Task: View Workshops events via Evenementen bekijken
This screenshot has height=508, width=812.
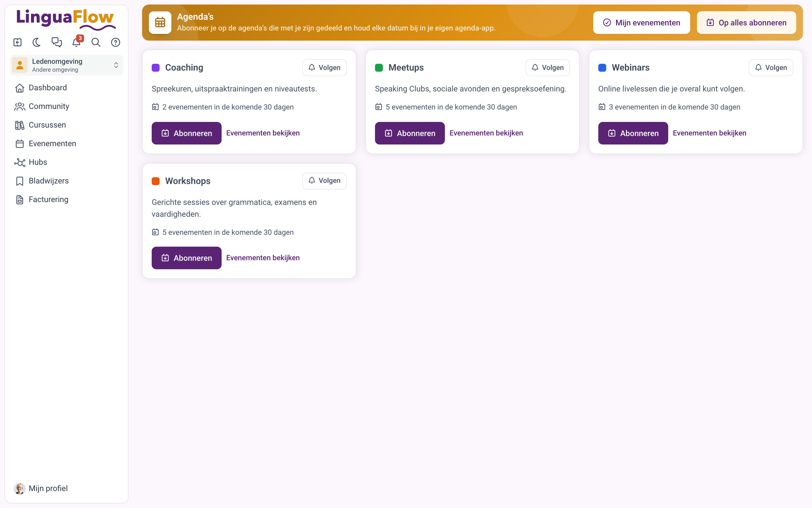Action: point(263,258)
